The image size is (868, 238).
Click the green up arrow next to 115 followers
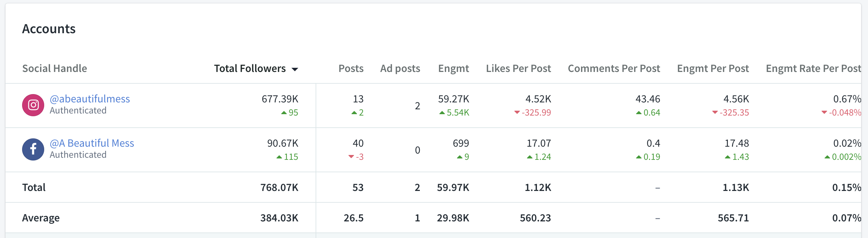tap(279, 157)
